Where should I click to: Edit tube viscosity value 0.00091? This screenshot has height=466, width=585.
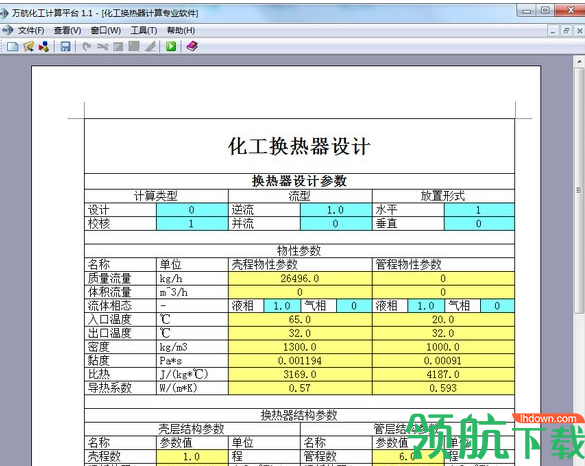[443, 361]
